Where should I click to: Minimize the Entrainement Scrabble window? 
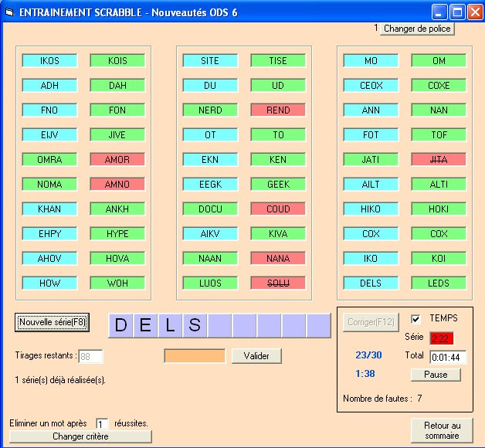point(439,12)
